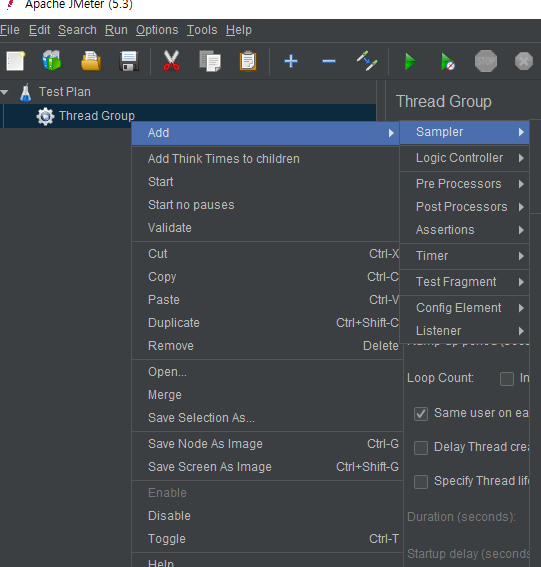This screenshot has width=541, height=567.
Task: Enable Delay Thread creation checkbox
Action: [421, 448]
